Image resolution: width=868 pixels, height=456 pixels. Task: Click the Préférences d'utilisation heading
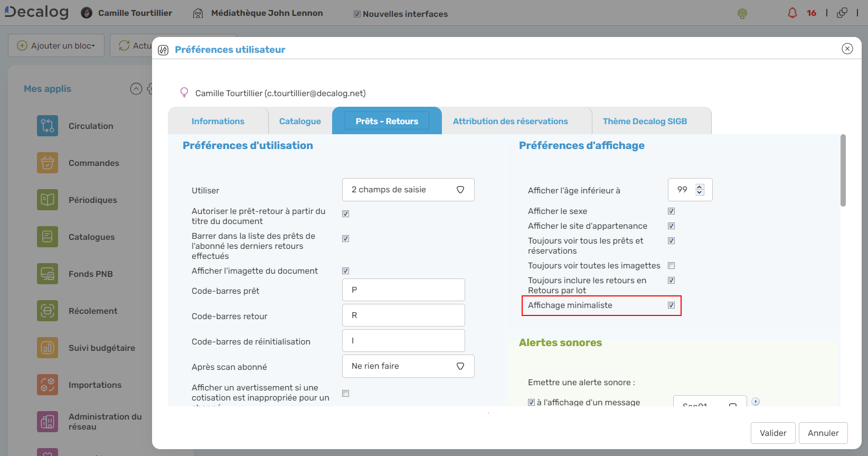pos(248,145)
